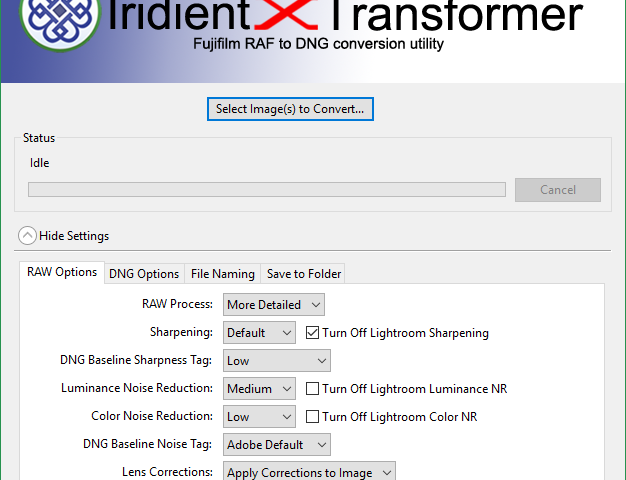
Task: Open Luminance Noise Reduction dropdown
Action: (259, 389)
